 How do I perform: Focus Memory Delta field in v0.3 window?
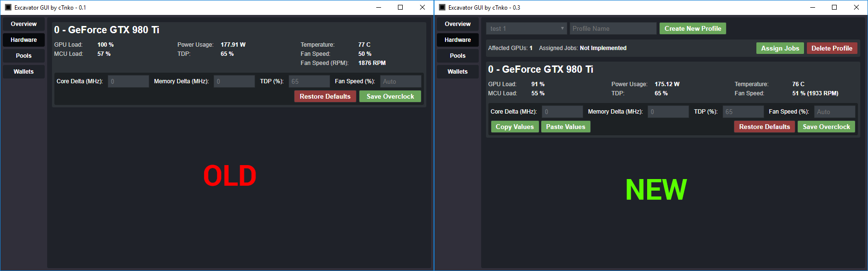tap(668, 112)
